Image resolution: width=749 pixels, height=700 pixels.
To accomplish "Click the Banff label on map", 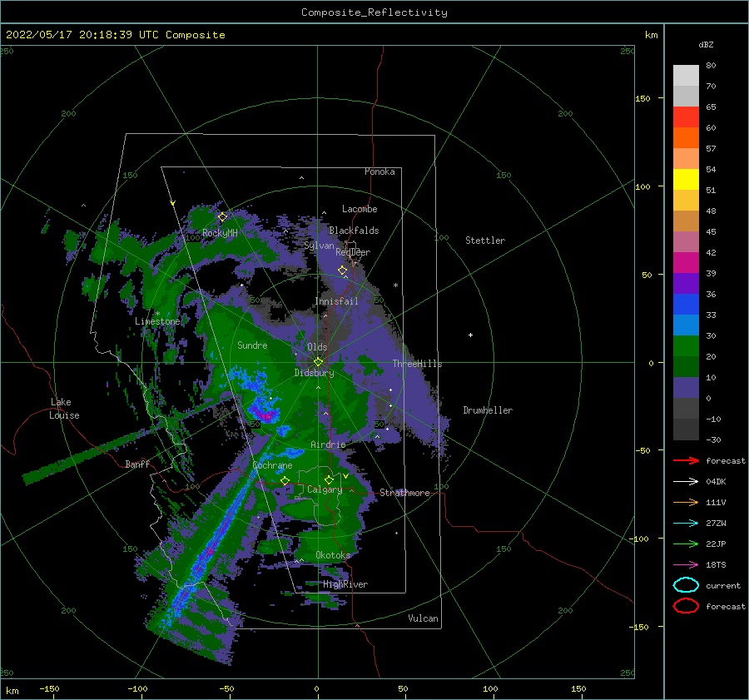I will (137, 464).
